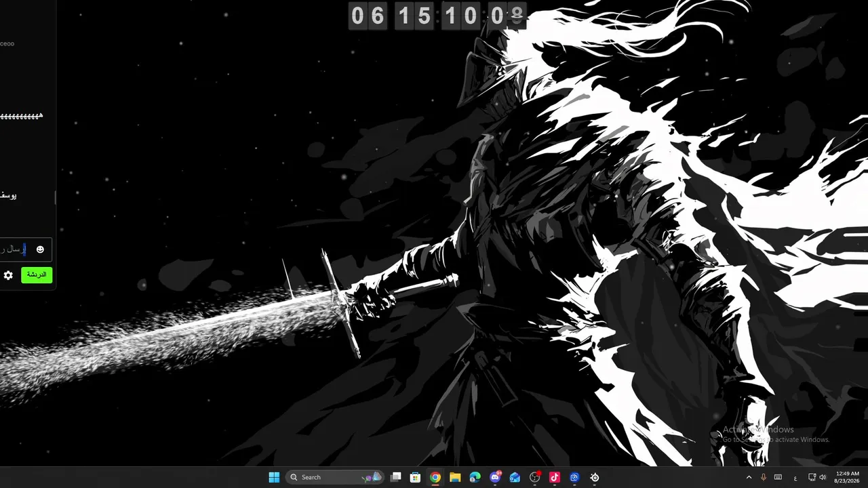Click the green الدردشة chat button
The height and width of the screenshot is (488, 868).
37,275
